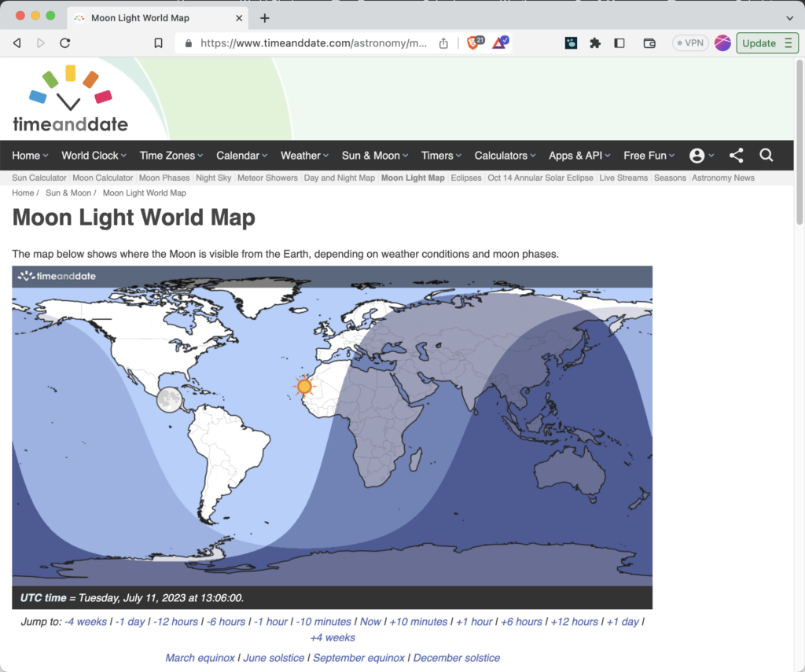Jump map back -1 day
The image size is (805, 672).
[x=130, y=622]
